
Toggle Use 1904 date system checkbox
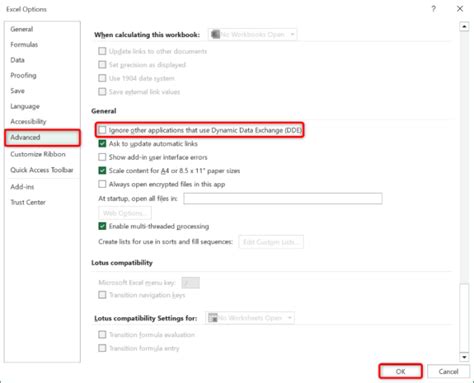point(102,78)
